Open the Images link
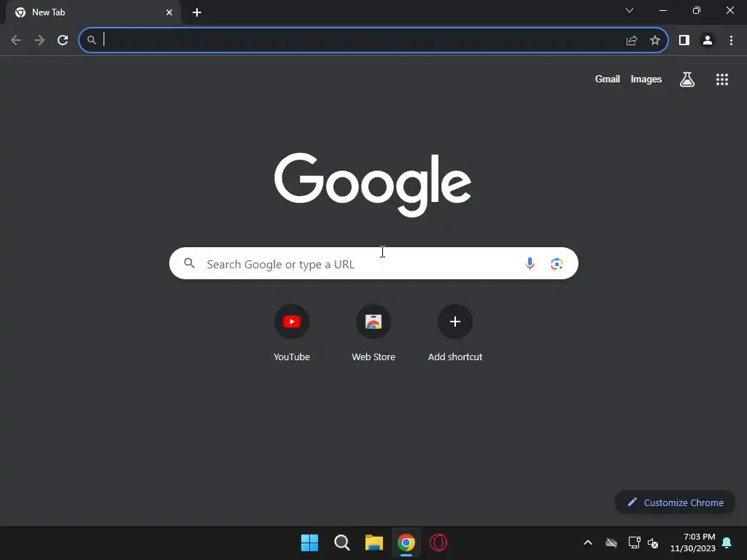Viewport: 747px width, 560px height. pos(646,79)
